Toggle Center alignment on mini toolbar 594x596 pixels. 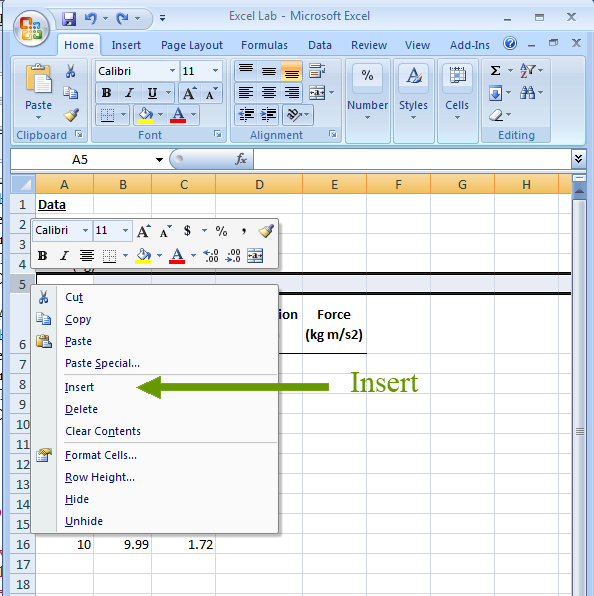coord(87,255)
